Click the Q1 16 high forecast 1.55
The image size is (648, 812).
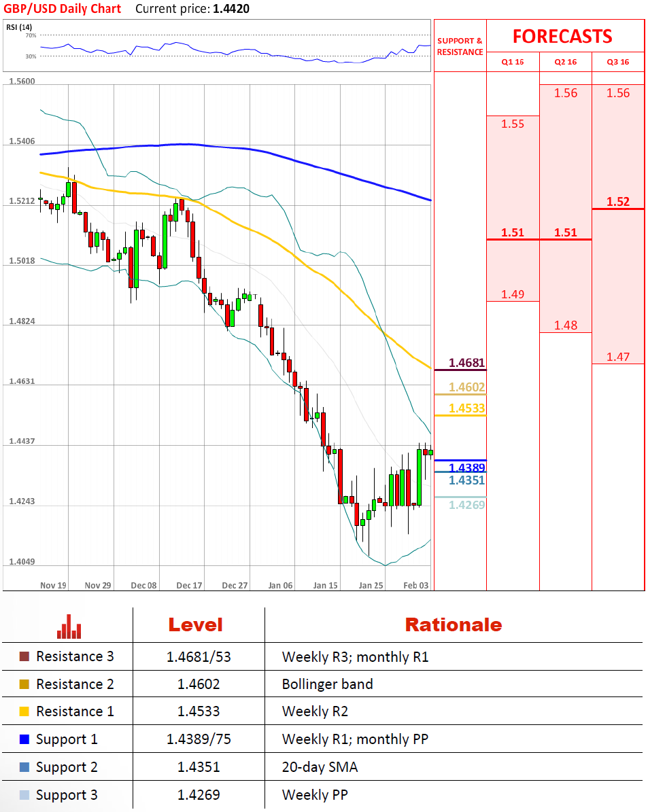click(x=513, y=124)
